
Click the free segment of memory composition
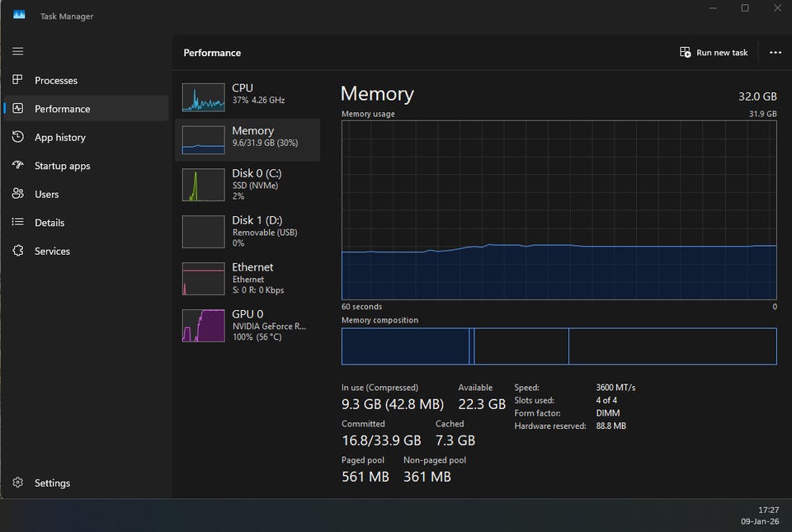click(673, 346)
